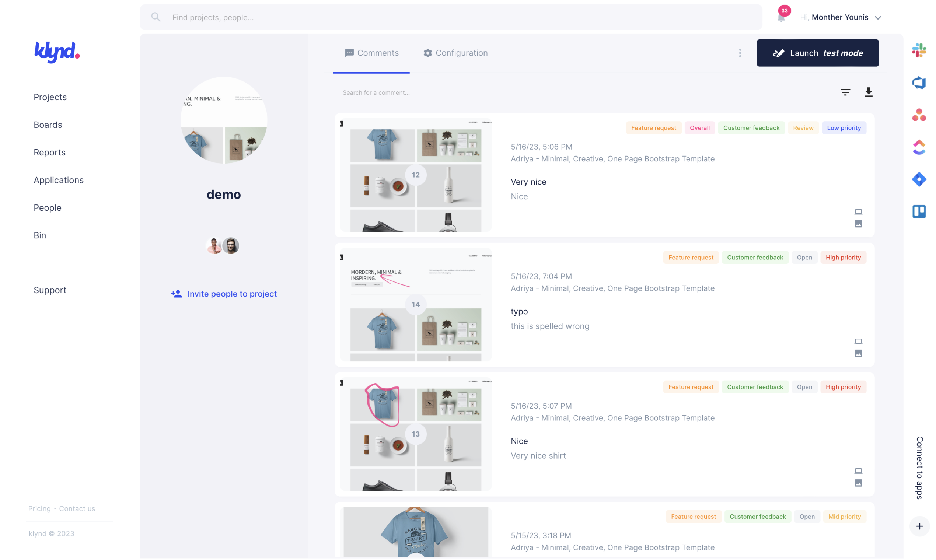Connect the Azure DevOps app icon
This screenshot has width=936, height=560.
pos(919,83)
